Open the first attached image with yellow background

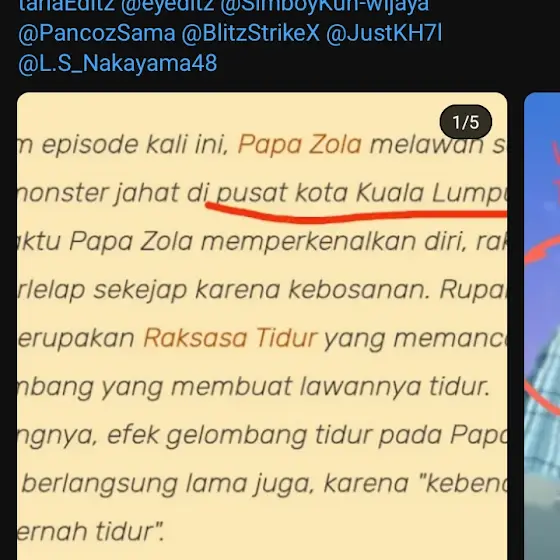click(262, 326)
